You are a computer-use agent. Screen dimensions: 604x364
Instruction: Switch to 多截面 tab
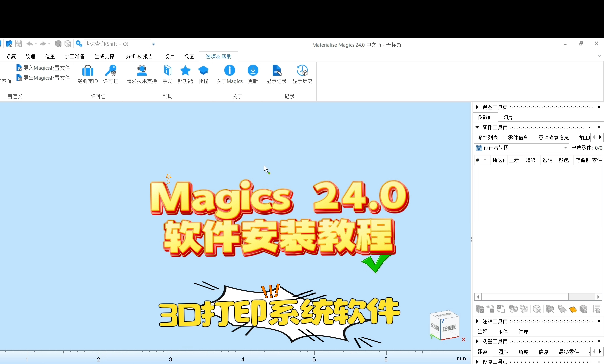(x=485, y=117)
